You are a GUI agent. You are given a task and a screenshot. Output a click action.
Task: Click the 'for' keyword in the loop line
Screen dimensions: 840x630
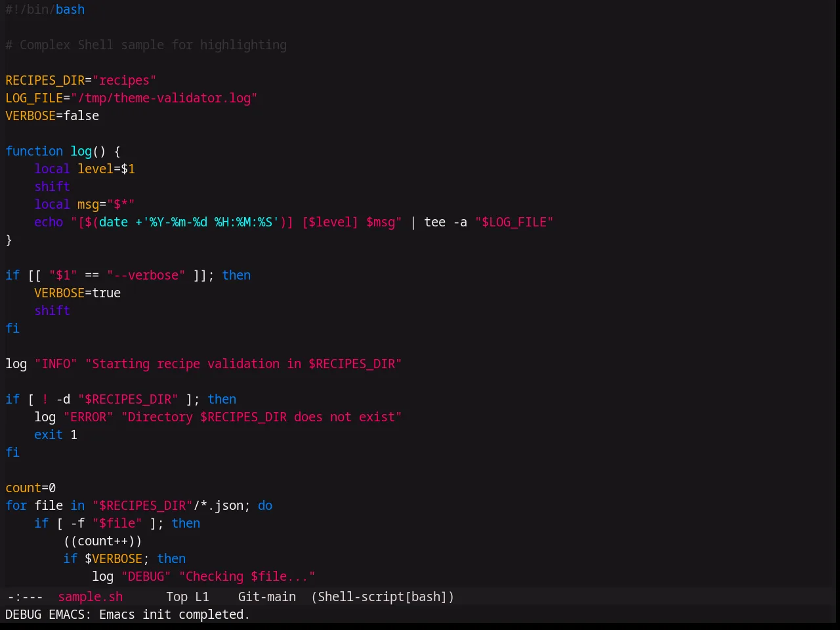click(x=16, y=505)
